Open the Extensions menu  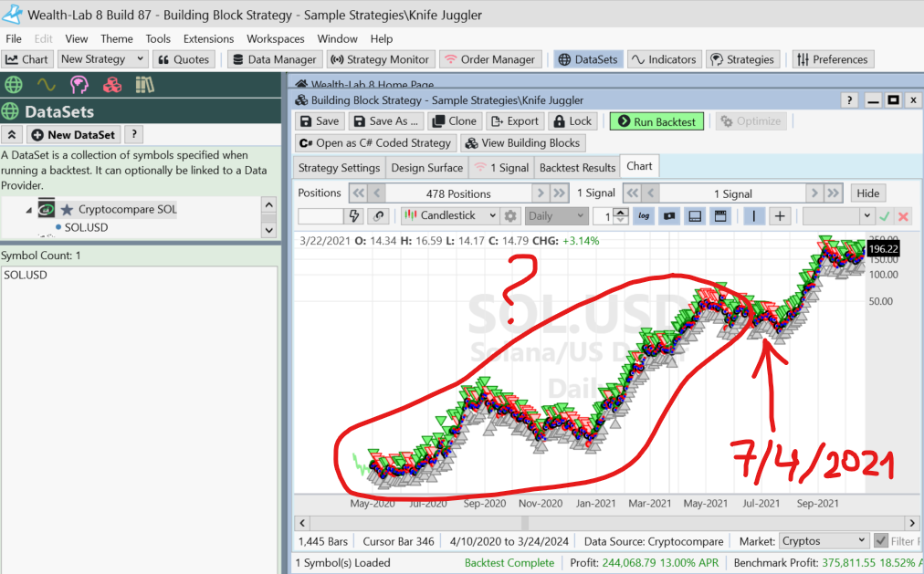(208, 39)
